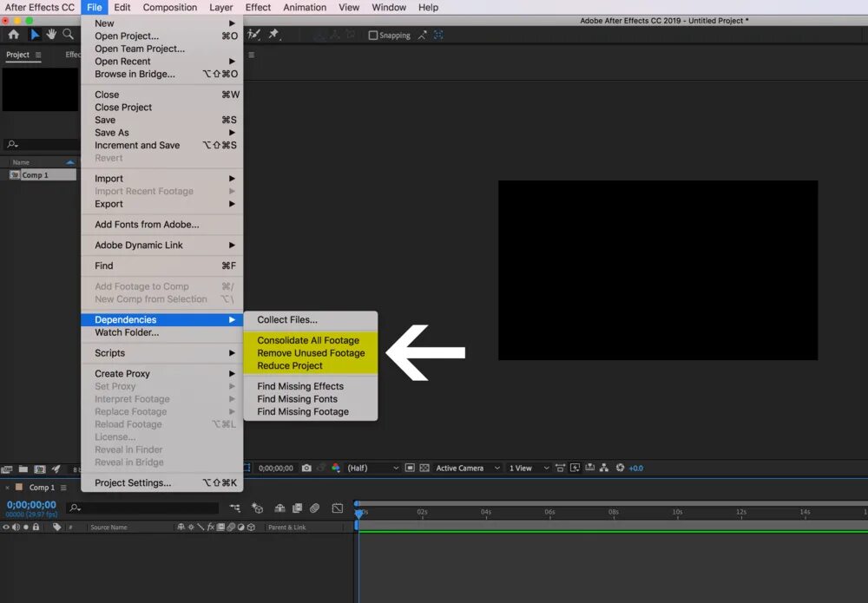Click the Project panel search field
868x603 pixels.
tap(42, 144)
